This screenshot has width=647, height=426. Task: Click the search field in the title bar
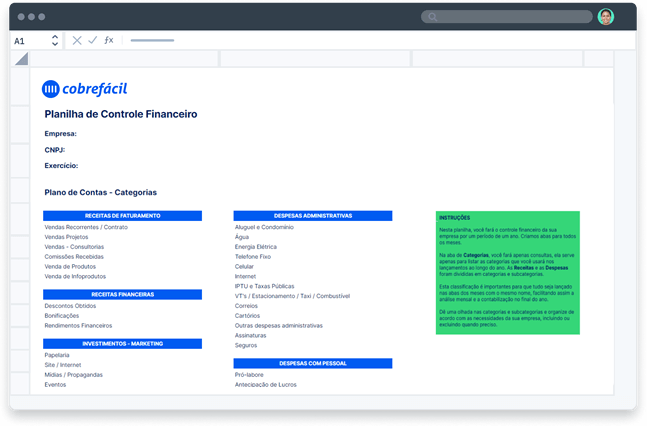point(510,17)
